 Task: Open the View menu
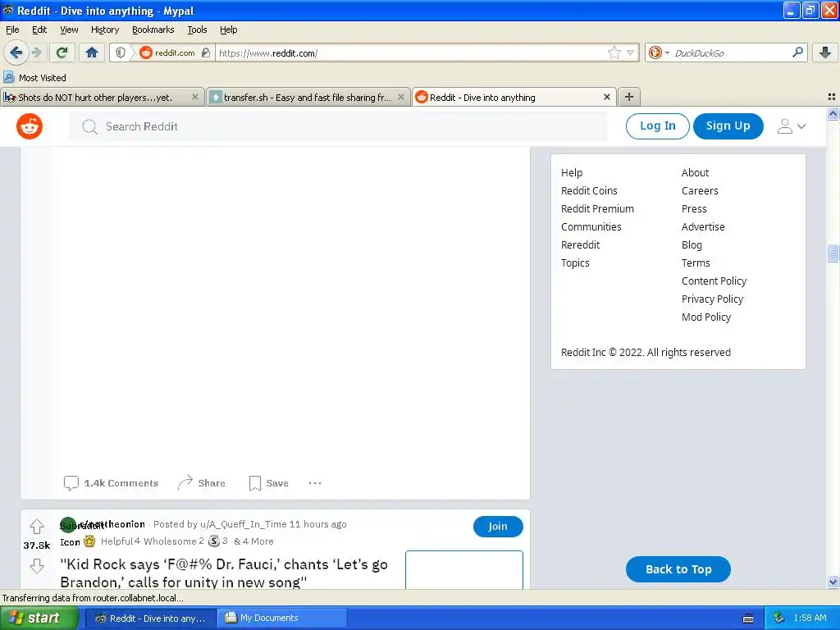click(69, 30)
